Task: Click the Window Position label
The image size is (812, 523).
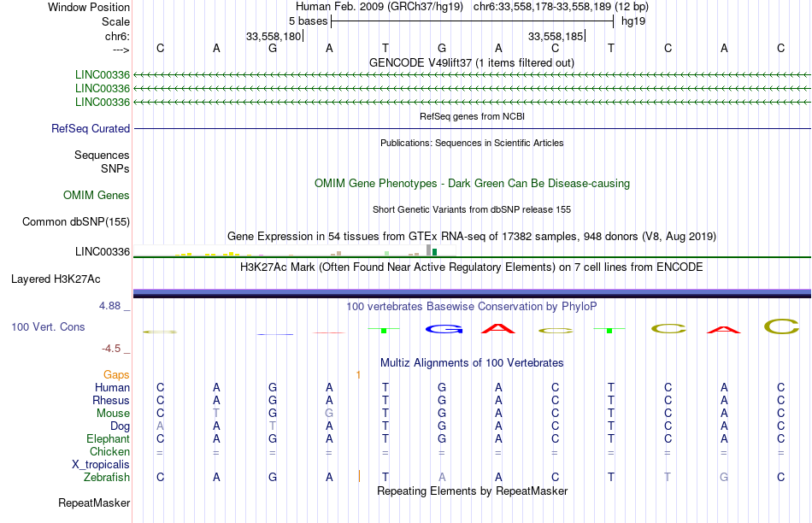Action: coord(89,7)
